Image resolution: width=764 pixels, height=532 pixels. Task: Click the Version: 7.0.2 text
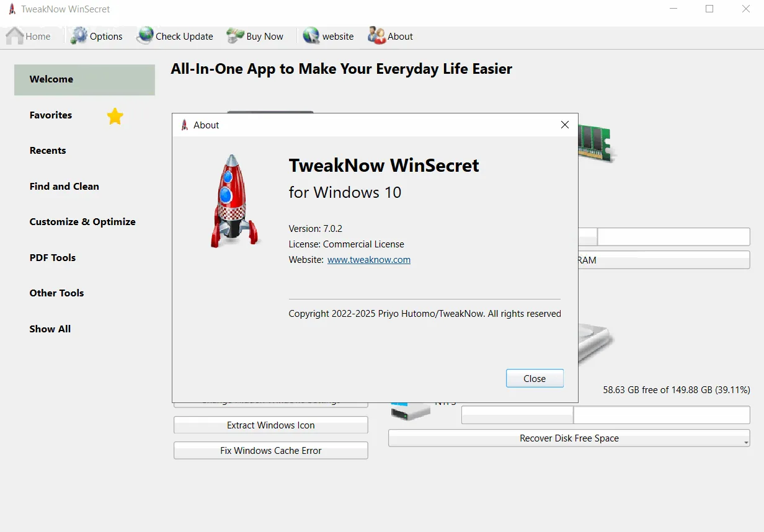click(315, 229)
